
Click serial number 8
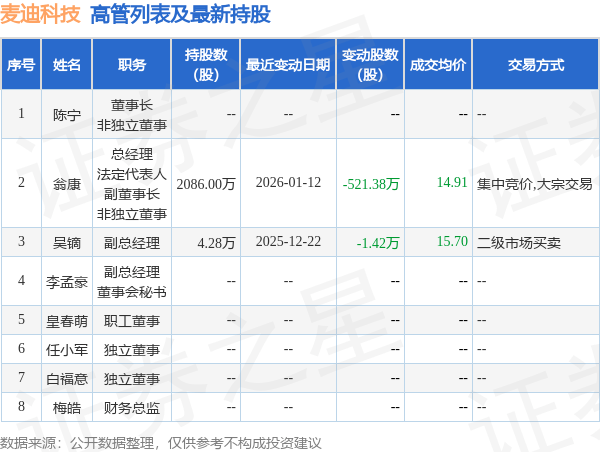point(21,406)
